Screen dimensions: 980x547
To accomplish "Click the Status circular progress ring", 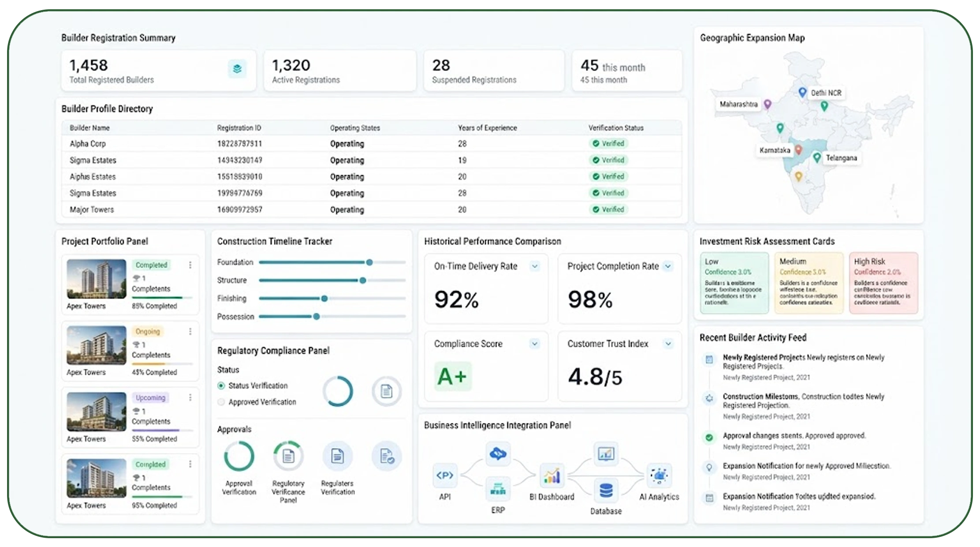I will coord(338,391).
